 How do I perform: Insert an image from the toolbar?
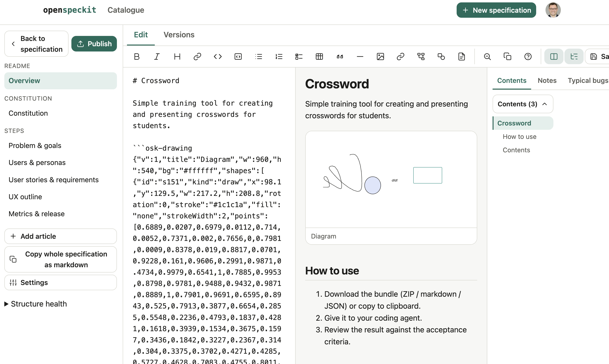click(380, 57)
